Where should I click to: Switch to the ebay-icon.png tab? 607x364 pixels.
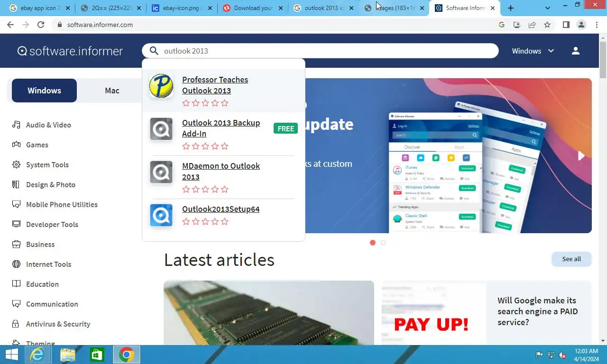point(183,8)
